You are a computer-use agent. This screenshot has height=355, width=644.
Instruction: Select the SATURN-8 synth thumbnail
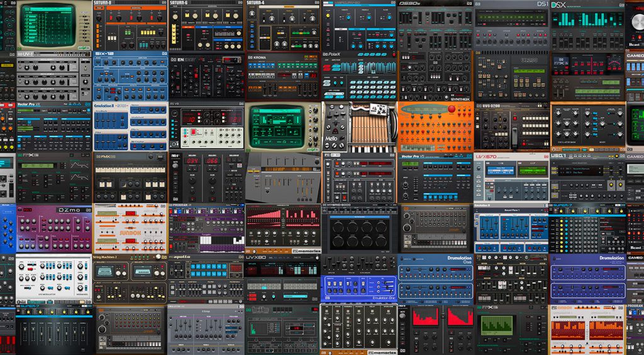coord(130,25)
